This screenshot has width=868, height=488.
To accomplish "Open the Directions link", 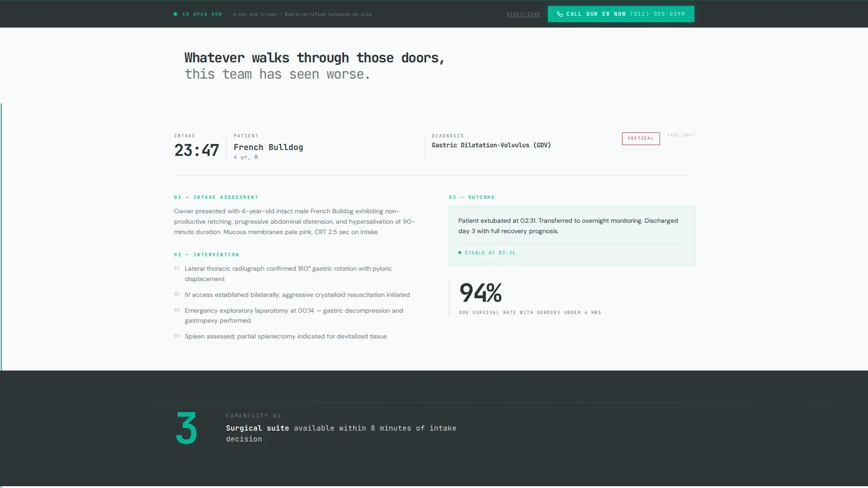I will coord(523,14).
